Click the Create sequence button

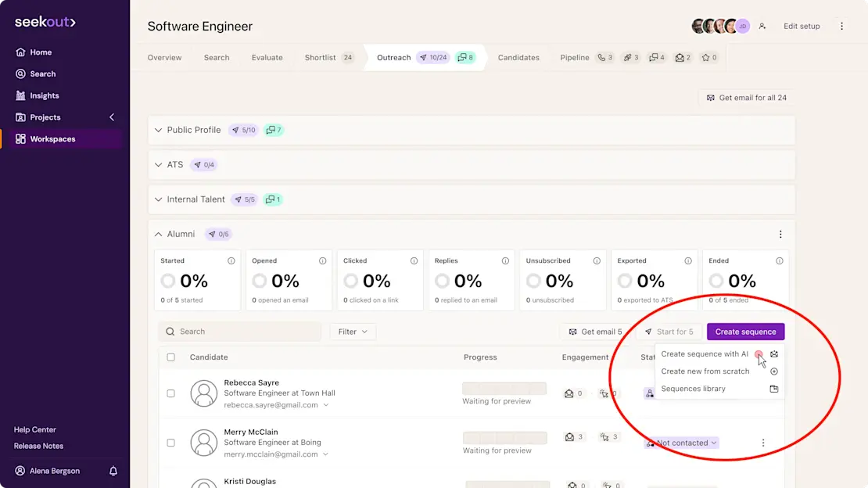tap(746, 332)
